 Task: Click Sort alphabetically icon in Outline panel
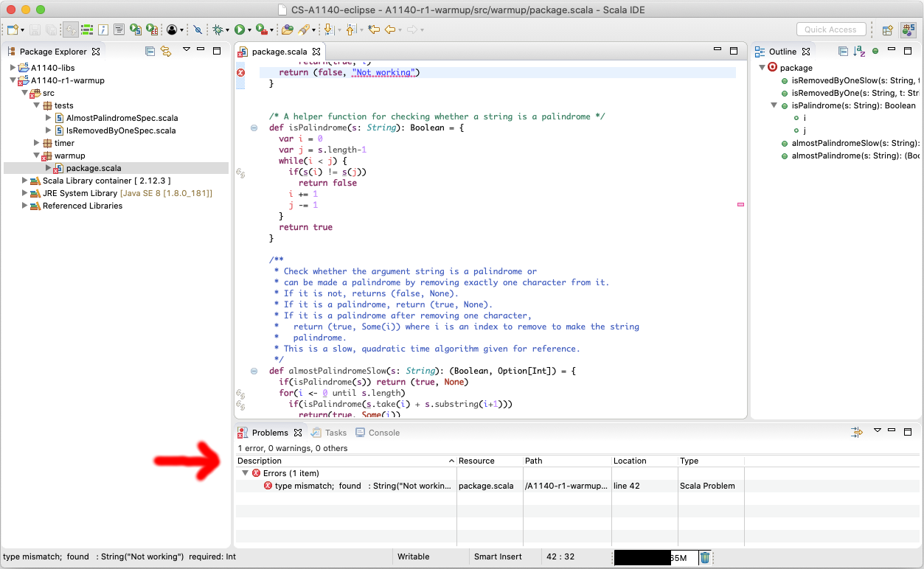(859, 51)
